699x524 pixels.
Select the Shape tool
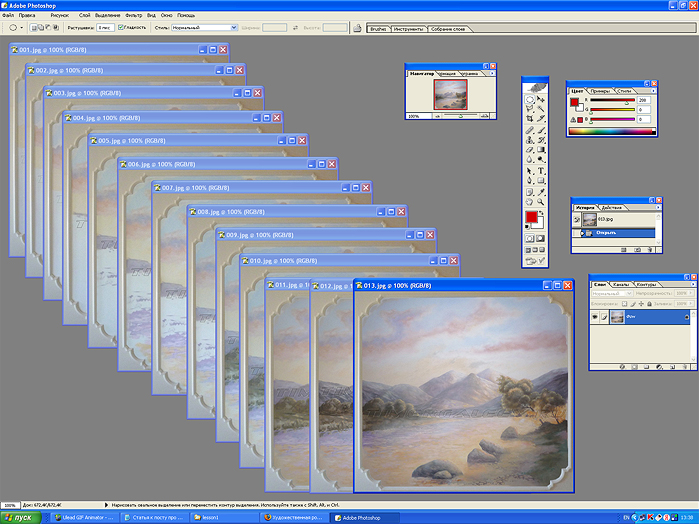(541, 180)
